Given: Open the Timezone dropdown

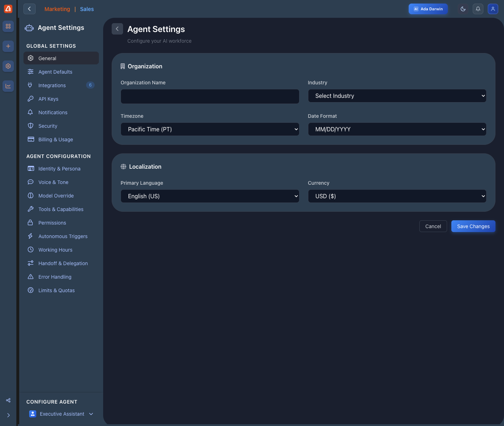Looking at the screenshot, I should [x=210, y=129].
